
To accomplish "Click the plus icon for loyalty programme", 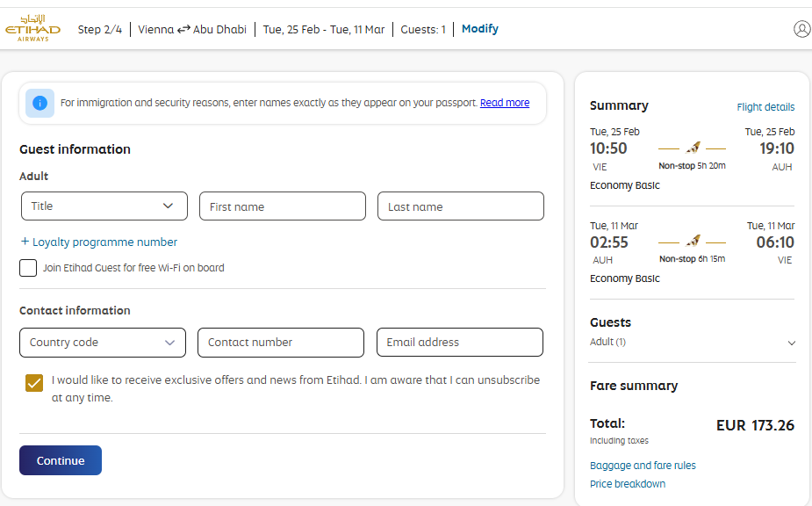I will coord(25,242).
